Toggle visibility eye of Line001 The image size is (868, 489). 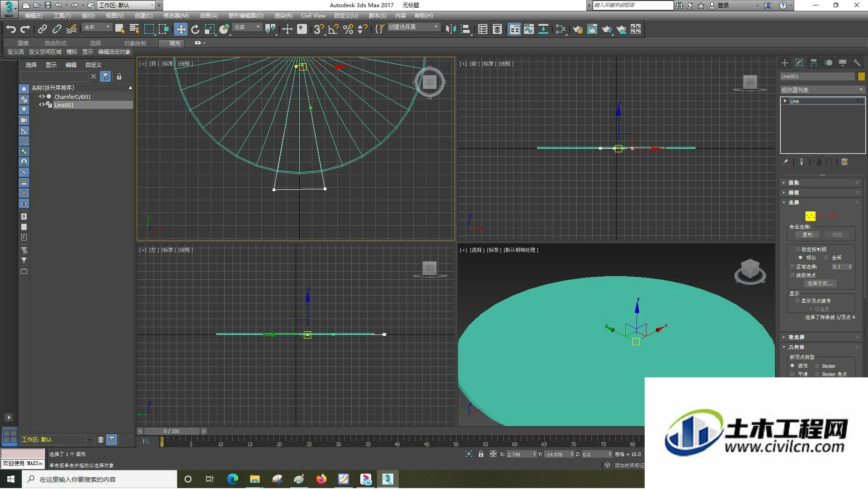click(x=42, y=105)
